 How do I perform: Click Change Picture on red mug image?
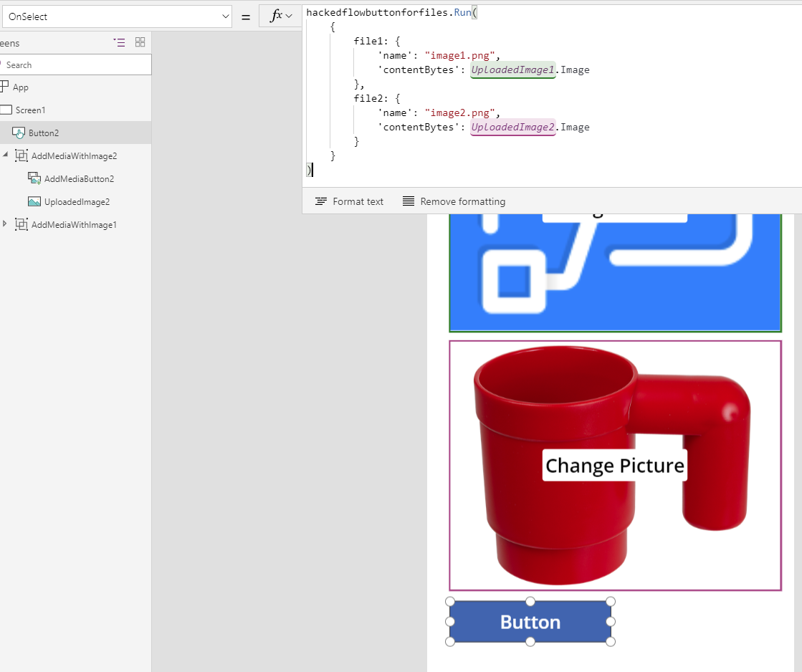point(614,466)
